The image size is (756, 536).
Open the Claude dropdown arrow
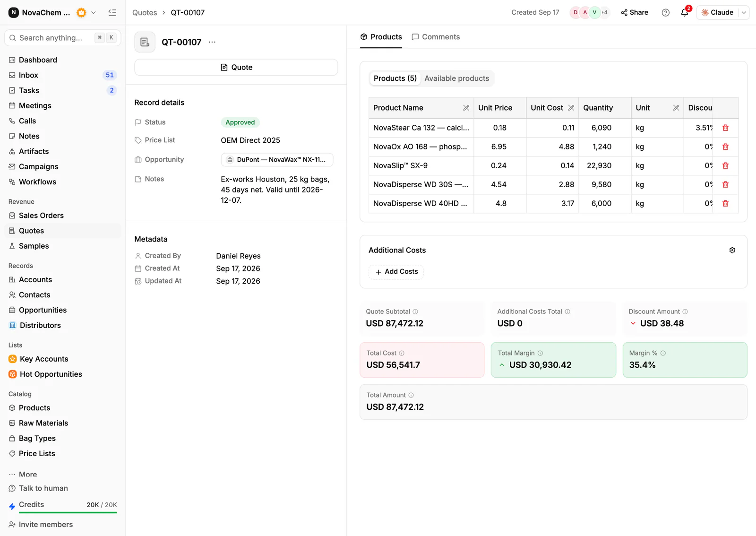[744, 13]
